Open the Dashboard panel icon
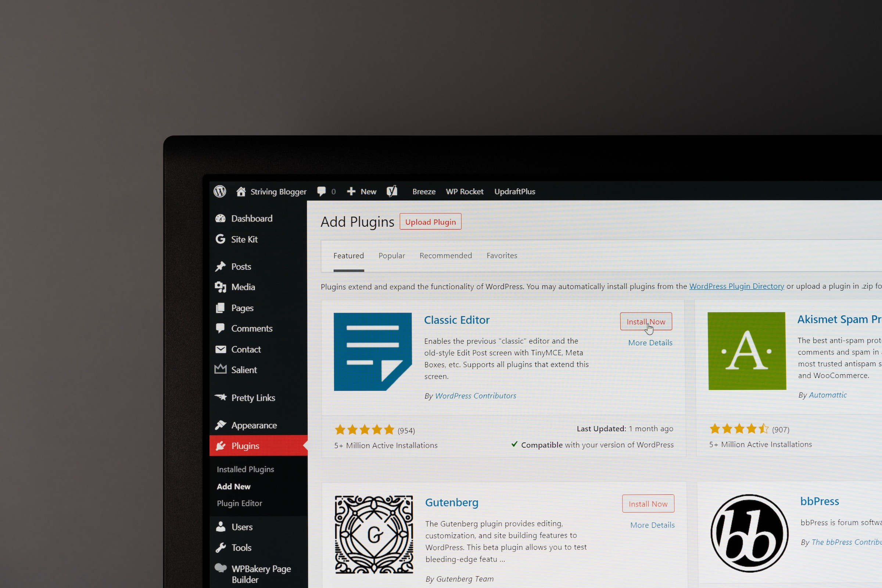 tap(220, 218)
